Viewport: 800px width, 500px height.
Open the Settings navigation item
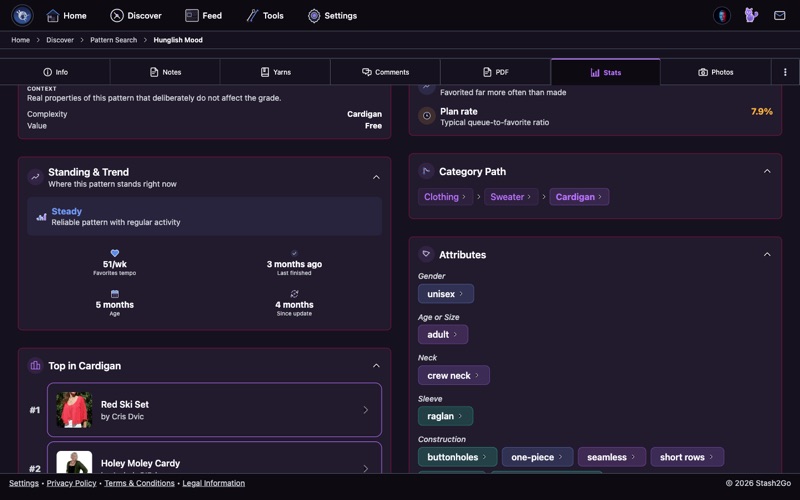coord(332,16)
